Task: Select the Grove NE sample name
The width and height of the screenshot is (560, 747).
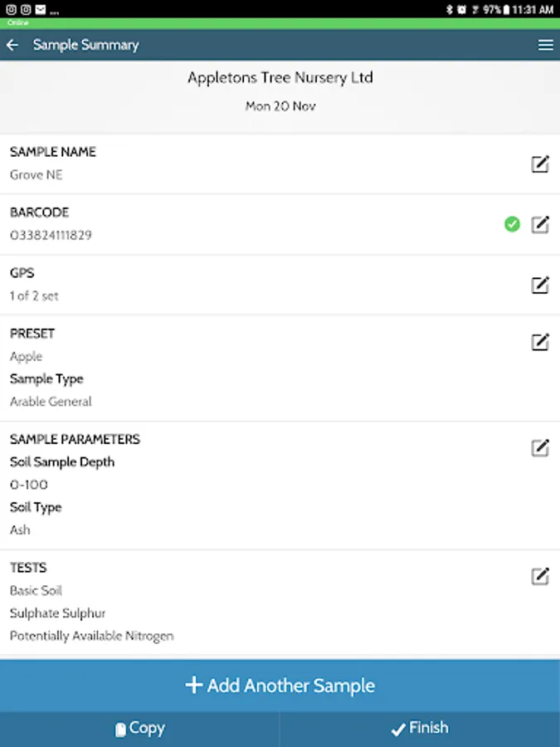Action: pyautogui.click(x=37, y=175)
